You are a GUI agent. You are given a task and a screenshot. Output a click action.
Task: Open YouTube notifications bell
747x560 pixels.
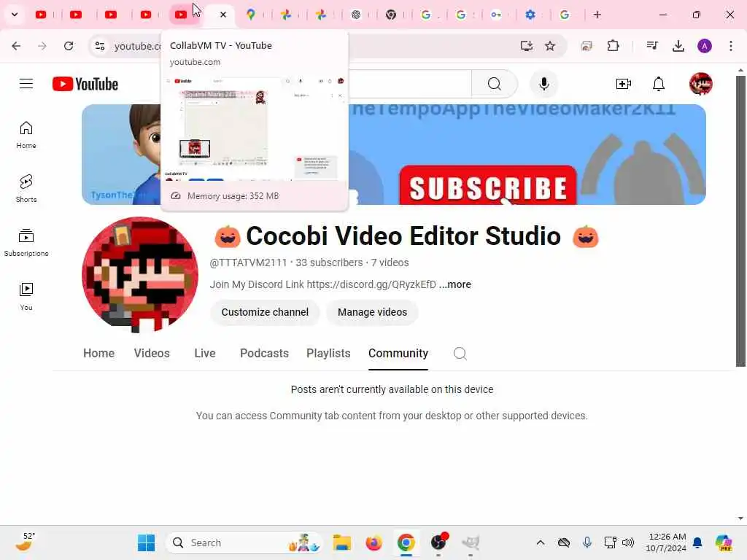[x=659, y=84]
